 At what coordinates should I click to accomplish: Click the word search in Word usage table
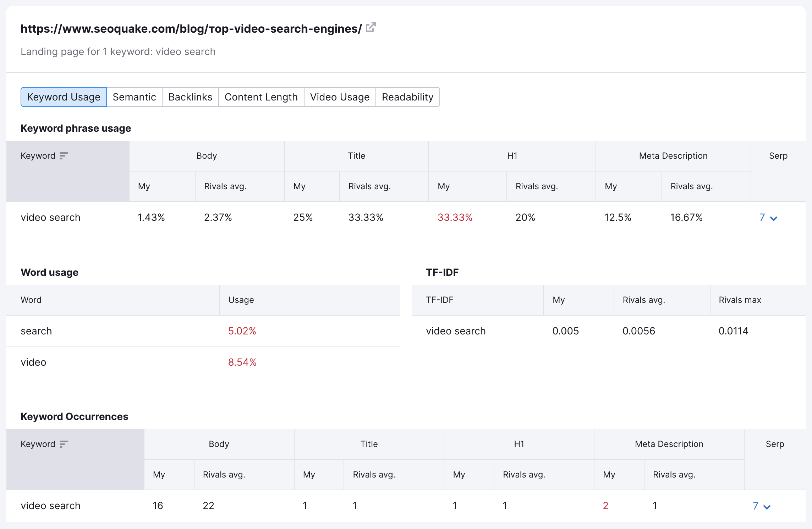pos(36,331)
